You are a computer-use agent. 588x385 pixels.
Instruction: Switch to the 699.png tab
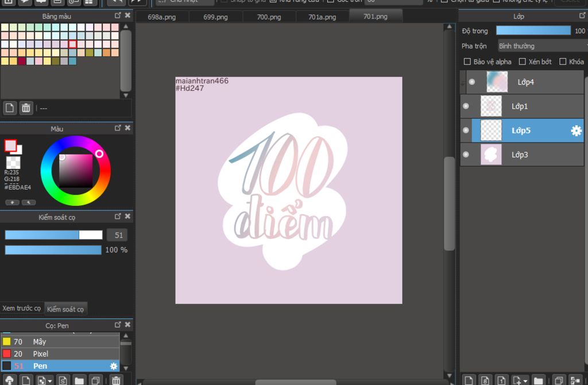[215, 17]
